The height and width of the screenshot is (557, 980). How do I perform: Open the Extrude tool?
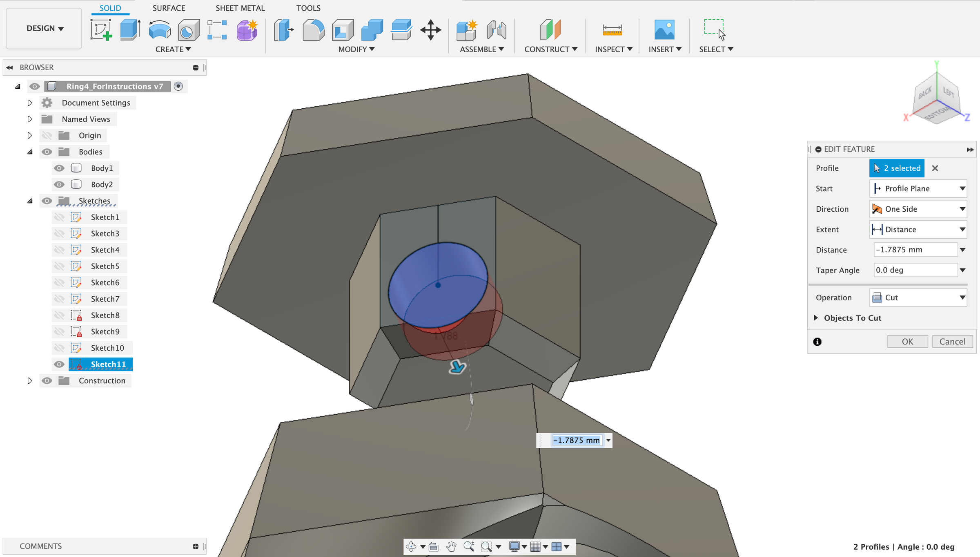tap(130, 29)
